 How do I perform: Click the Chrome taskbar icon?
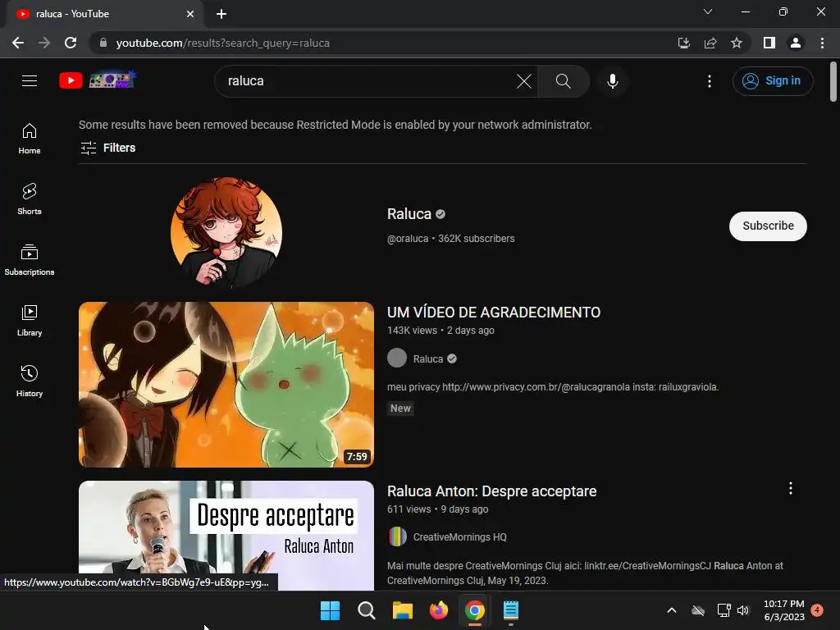point(475,610)
